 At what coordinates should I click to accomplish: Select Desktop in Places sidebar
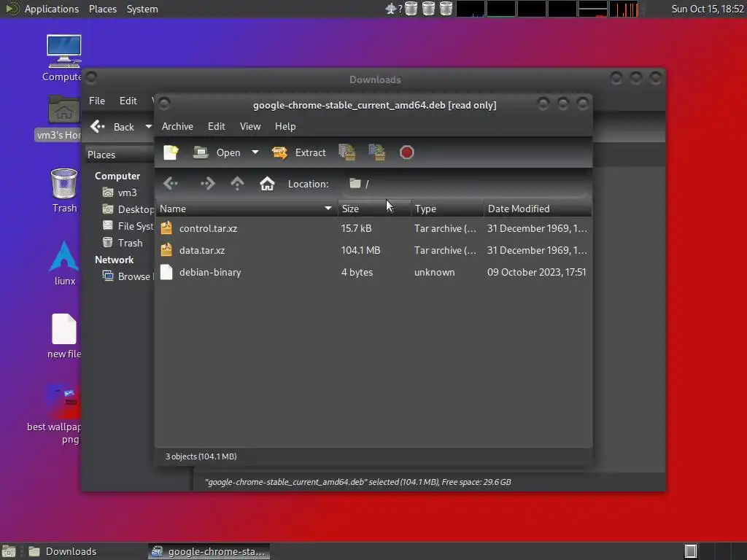coord(128,209)
